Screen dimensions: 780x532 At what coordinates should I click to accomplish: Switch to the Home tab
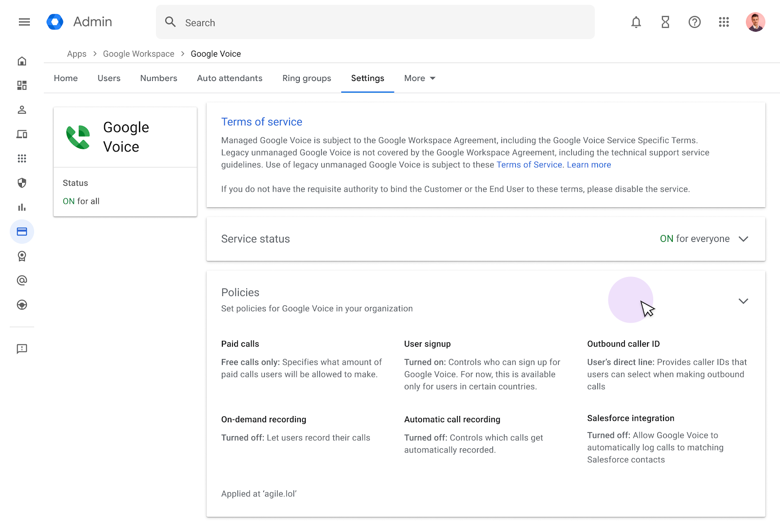[x=66, y=78]
